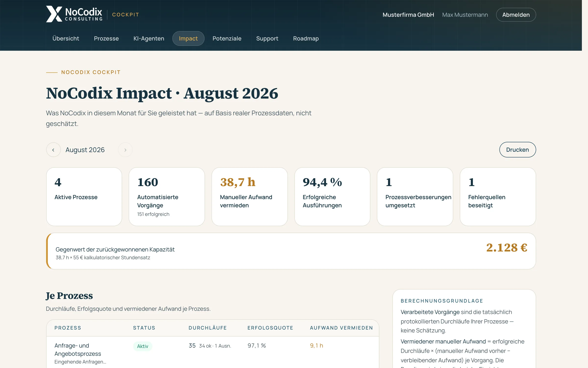588x368 pixels.
Task: Click the ERFOLGSQUOTE column header
Action: click(270, 328)
